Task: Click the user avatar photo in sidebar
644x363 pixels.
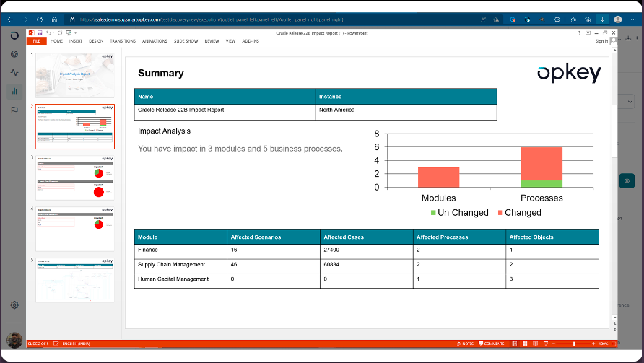Action: [14, 341]
